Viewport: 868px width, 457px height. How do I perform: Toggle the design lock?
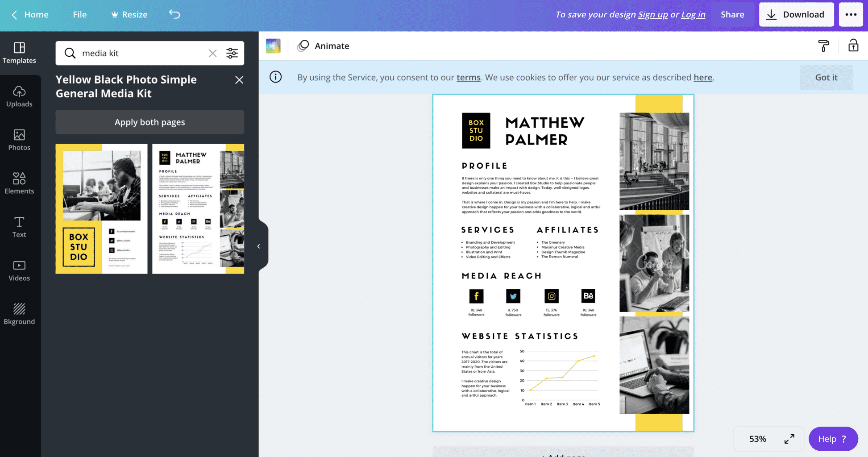[853, 46]
